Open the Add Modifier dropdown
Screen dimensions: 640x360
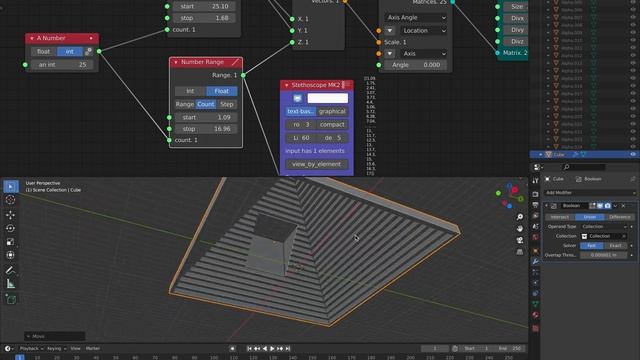[590, 193]
